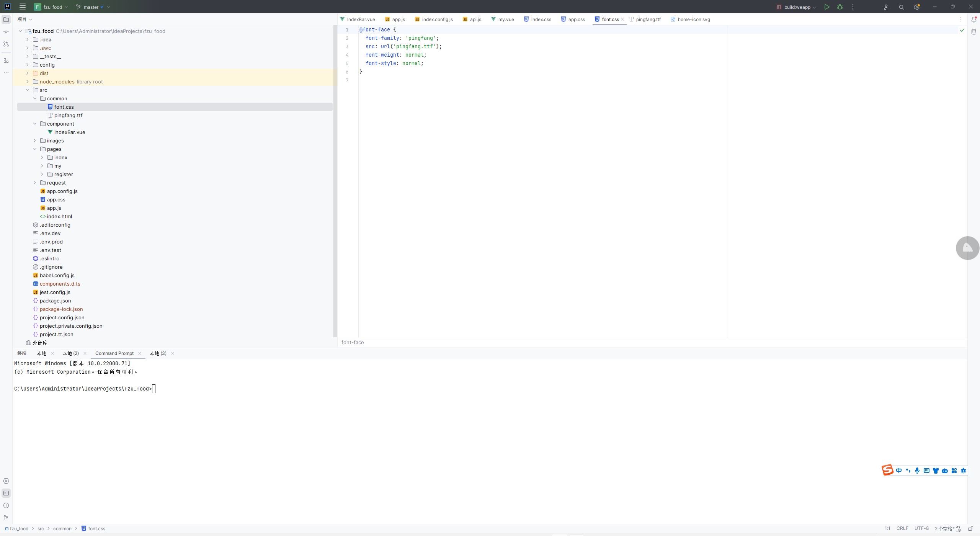Screen dimensions: 980x536
Task: Click the indent setting 2个空格 in status bar
Action: click(945, 528)
